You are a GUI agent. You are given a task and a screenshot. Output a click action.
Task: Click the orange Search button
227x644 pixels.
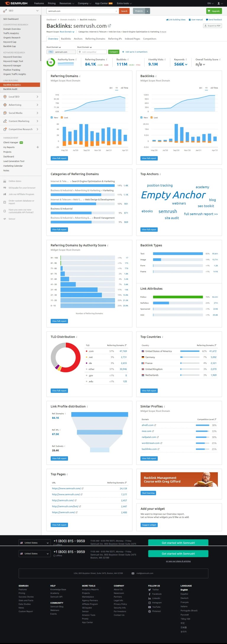[x=124, y=11]
